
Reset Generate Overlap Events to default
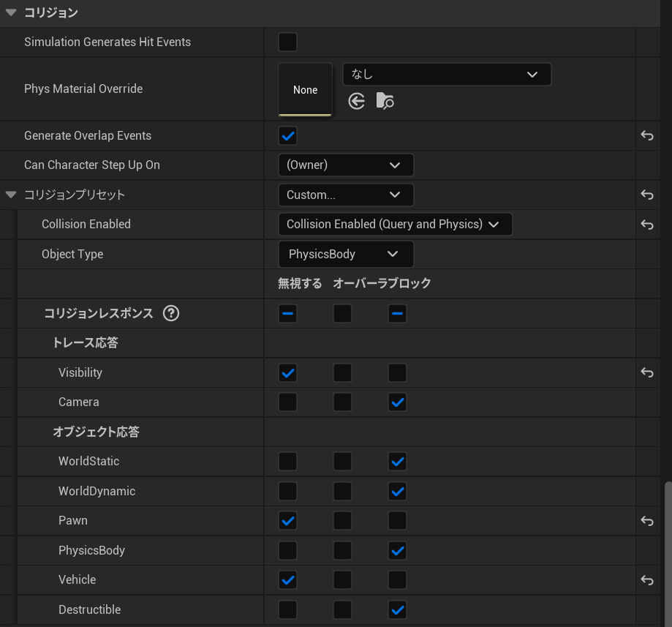[647, 136]
